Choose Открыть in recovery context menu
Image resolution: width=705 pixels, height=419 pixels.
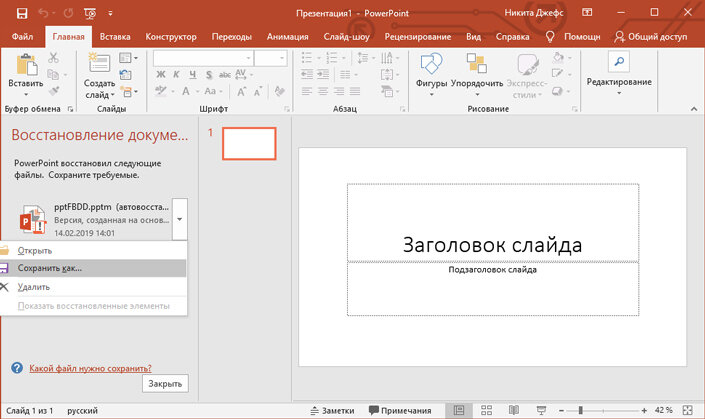(94, 251)
